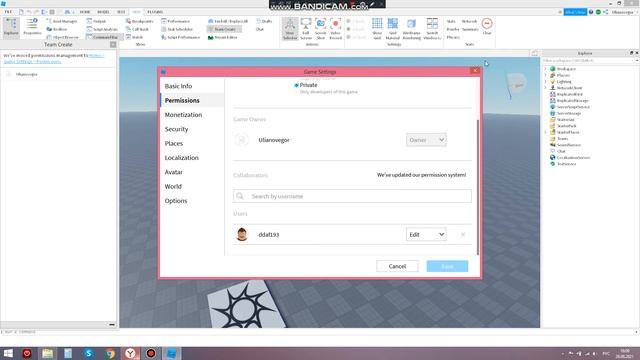
Task: Open File Explorer from the taskbar
Action: click(x=47, y=353)
